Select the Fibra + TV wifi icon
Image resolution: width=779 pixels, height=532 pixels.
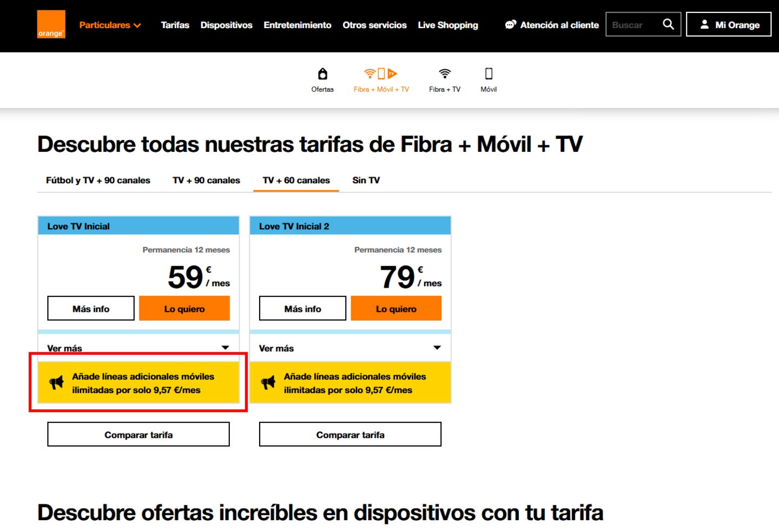(445, 74)
